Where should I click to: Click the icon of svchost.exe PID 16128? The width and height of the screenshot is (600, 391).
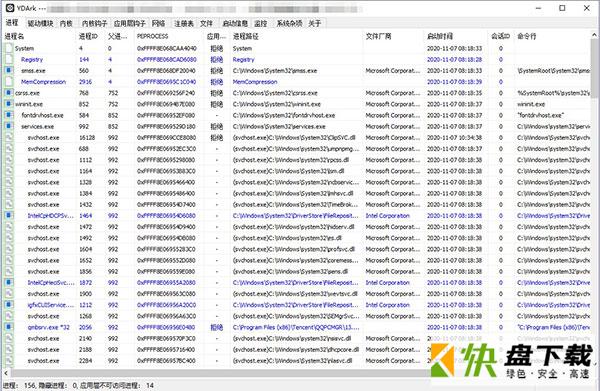point(9,137)
